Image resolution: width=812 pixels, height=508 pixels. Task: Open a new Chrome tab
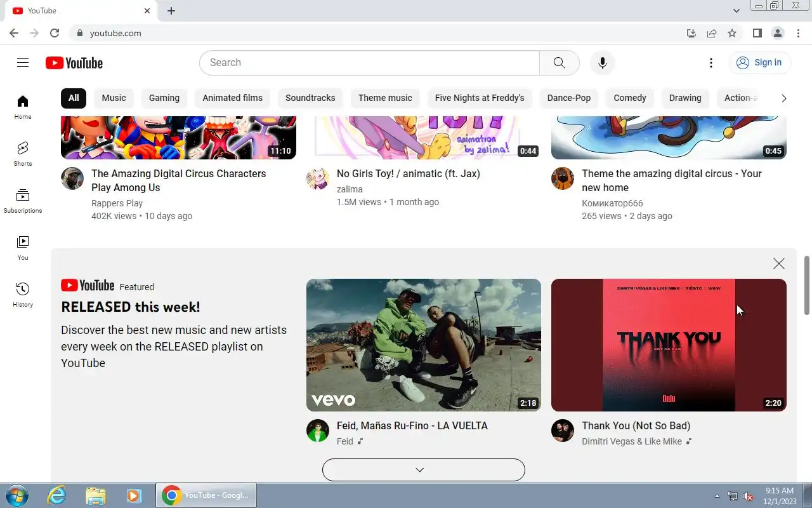171,11
